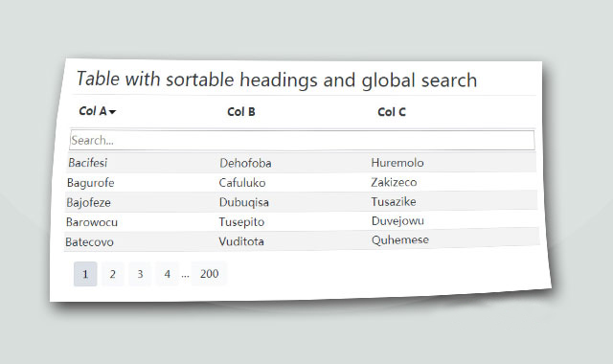This screenshot has height=364, width=613.
Task: Open page 3 of the table
Action: [140, 274]
